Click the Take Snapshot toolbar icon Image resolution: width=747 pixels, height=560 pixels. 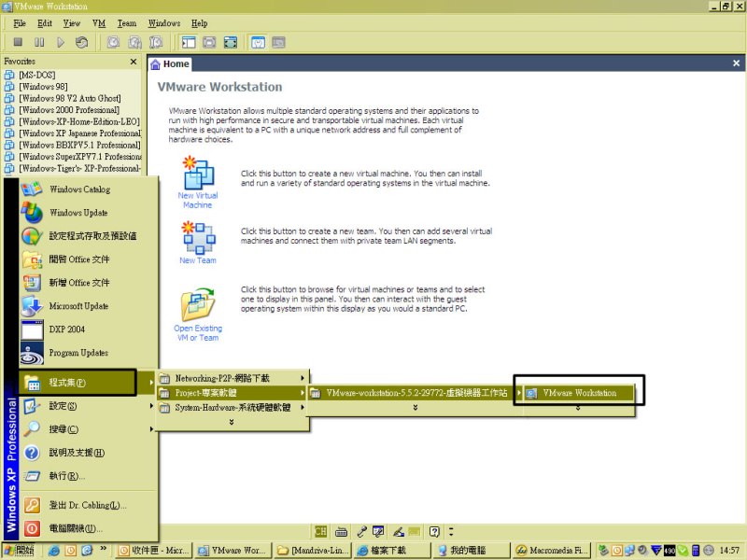(x=113, y=42)
